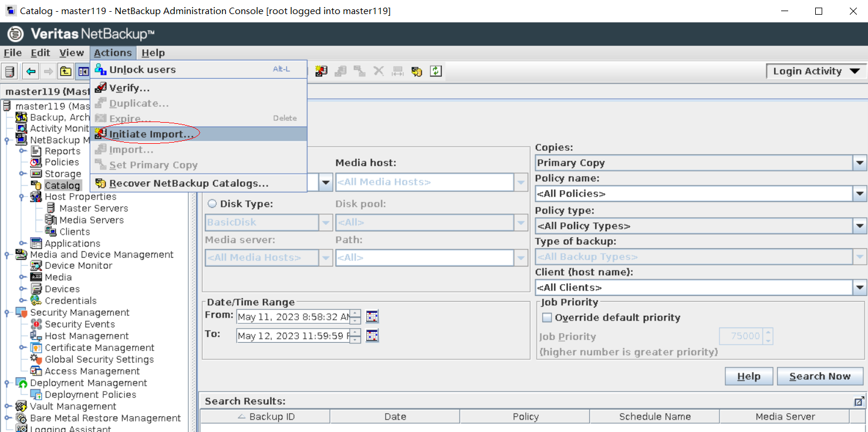
Task: Choose Initiate Import from Actions menu
Action: (x=151, y=134)
